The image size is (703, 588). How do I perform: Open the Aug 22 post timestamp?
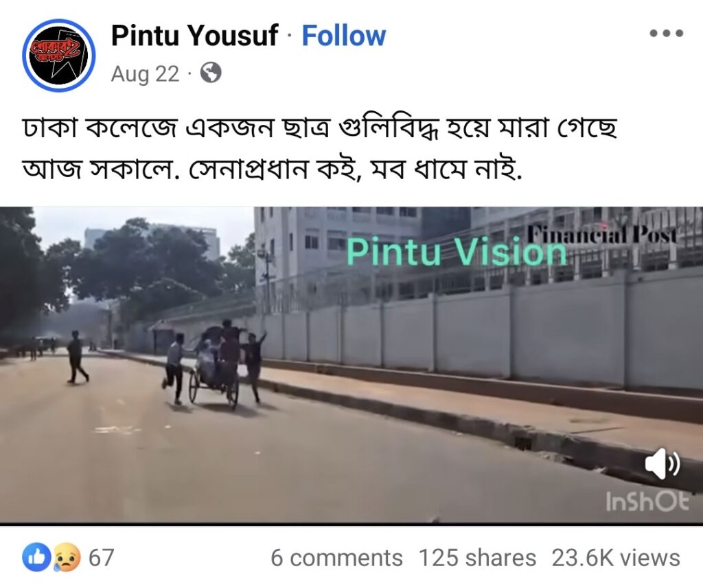pyautogui.click(x=145, y=74)
